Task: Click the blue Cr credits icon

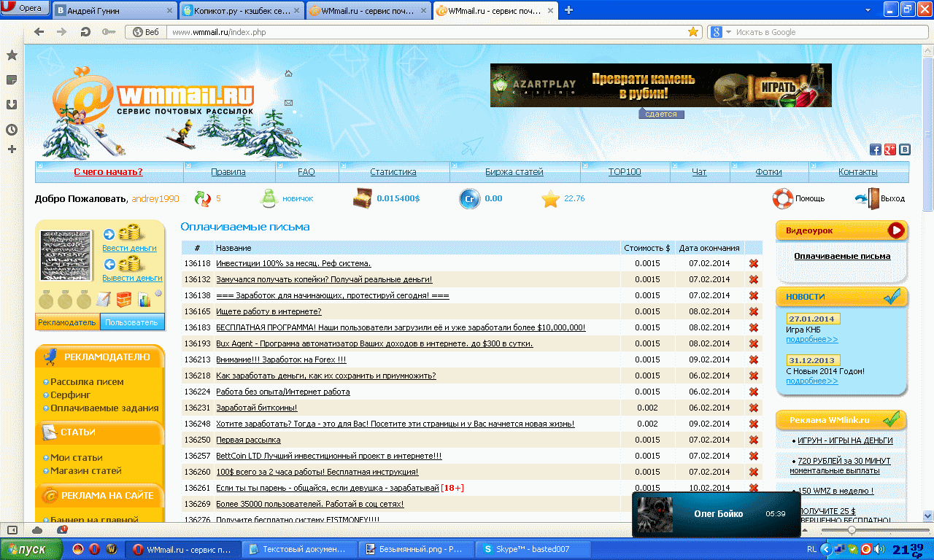Action: tap(468, 198)
